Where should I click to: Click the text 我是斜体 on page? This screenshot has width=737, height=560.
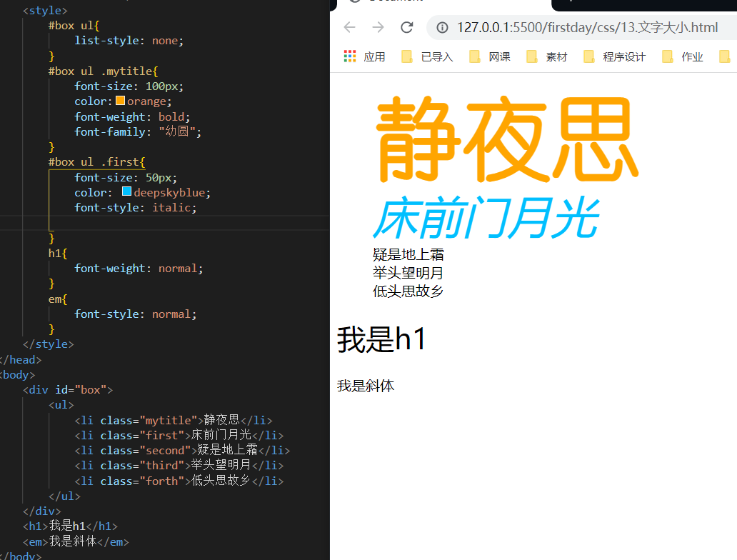tap(366, 386)
